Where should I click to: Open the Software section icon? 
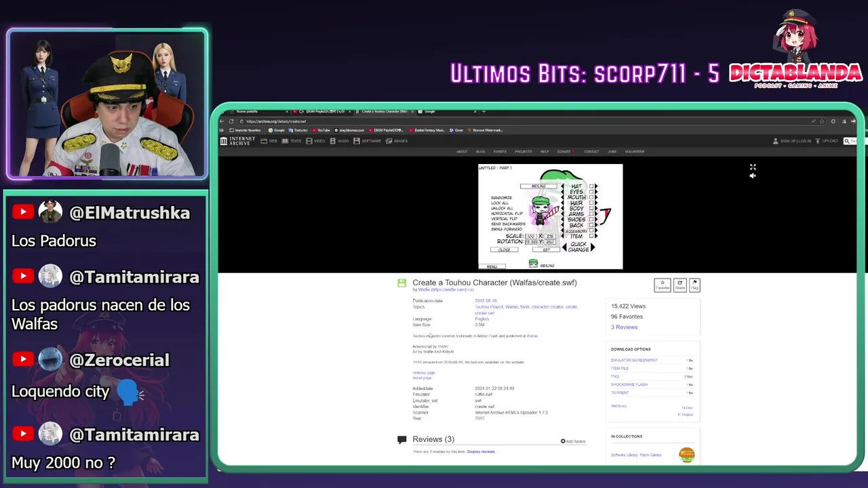point(356,141)
